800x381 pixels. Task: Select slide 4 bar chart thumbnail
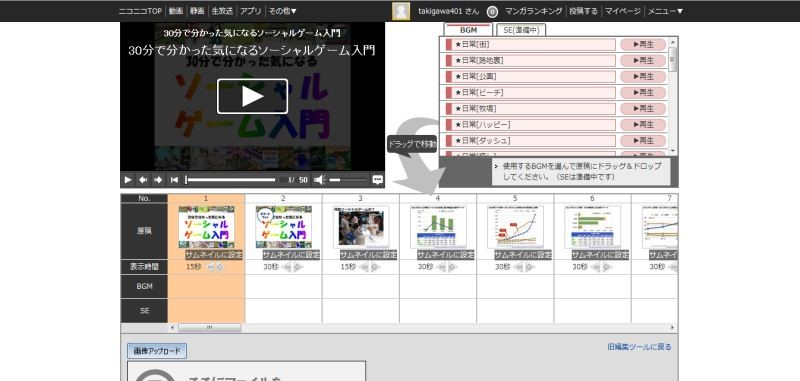point(438,227)
